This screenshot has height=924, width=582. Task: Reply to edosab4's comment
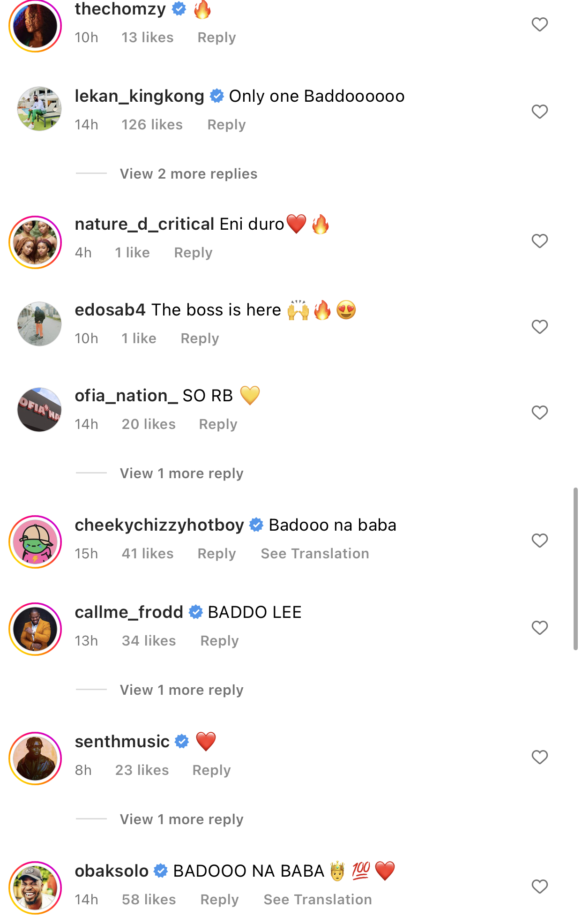point(200,338)
